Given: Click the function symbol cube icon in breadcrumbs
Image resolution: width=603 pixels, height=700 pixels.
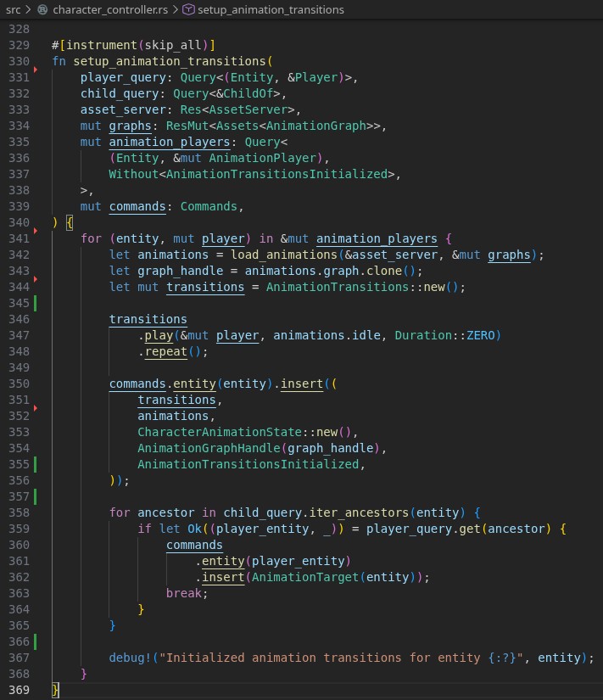Looking at the screenshot, I should coord(189,9).
